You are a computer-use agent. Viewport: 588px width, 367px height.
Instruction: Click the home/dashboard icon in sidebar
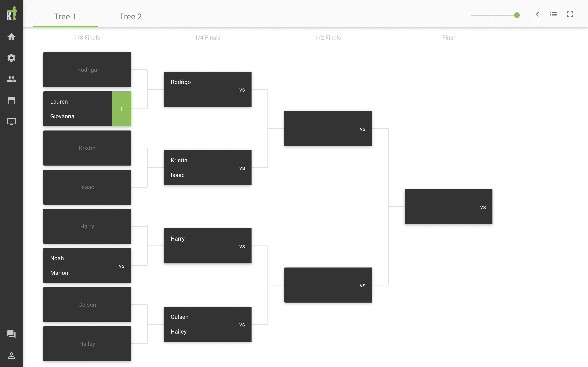(11, 36)
